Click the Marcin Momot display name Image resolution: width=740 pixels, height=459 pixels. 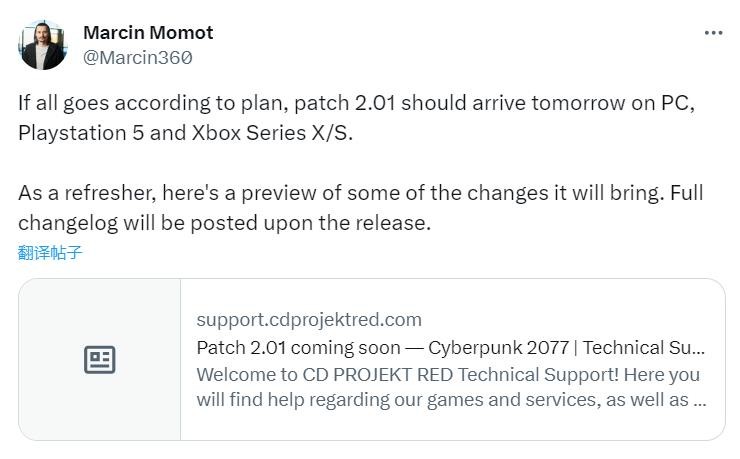(x=148, y=32)
